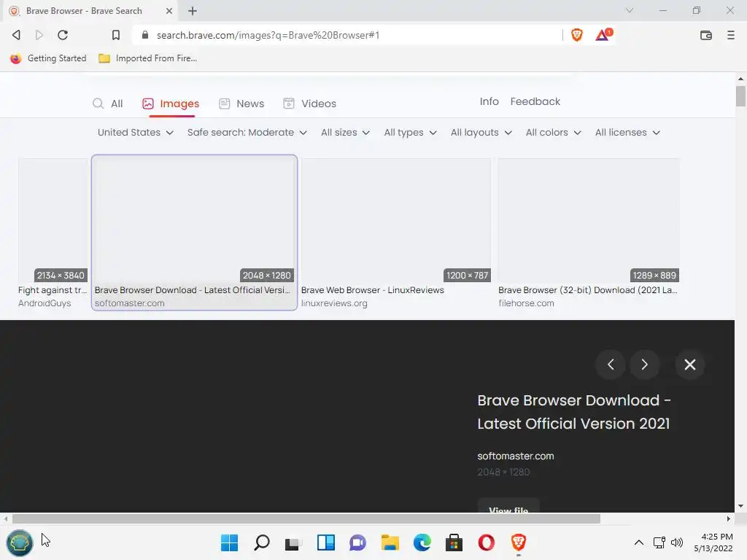Switch to the News search tab
The image size is (747, 560).
coord(241,104)
